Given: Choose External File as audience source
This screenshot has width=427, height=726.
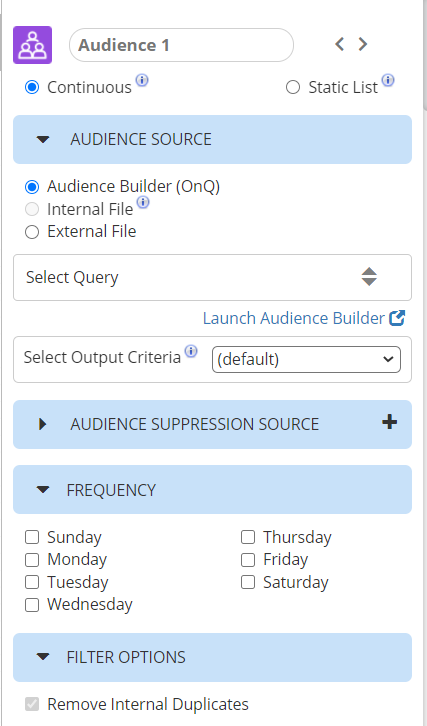Looking at the screenshot, I should (32, 232).
